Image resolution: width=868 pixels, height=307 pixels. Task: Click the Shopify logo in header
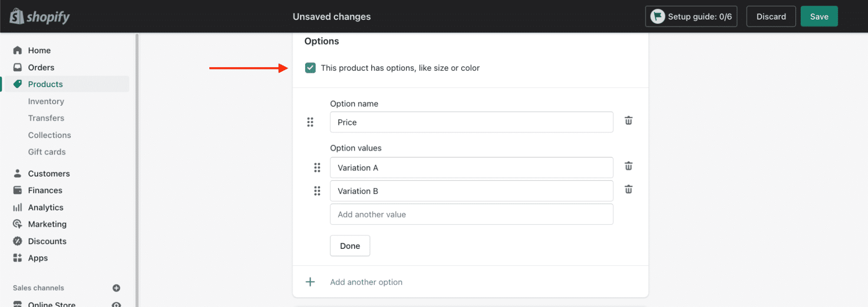point(40,16)
